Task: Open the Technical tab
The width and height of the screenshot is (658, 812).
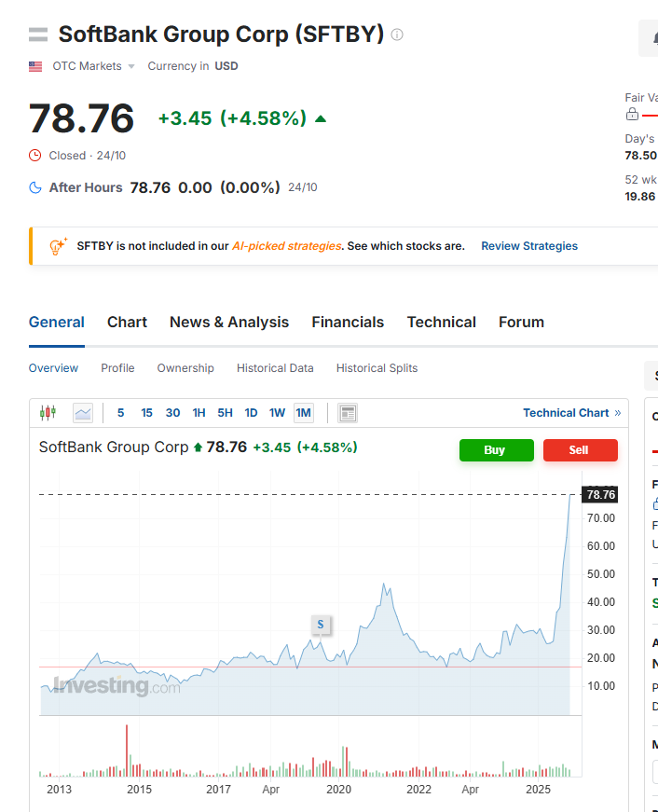Action: pyautogui.click(x=441, y=323)
